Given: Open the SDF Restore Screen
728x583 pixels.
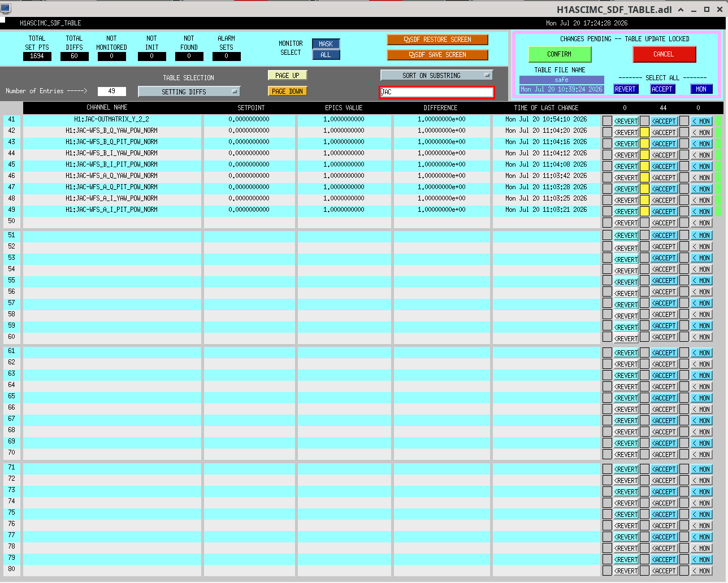Looking at the screenshot, I should pos(437,40).
